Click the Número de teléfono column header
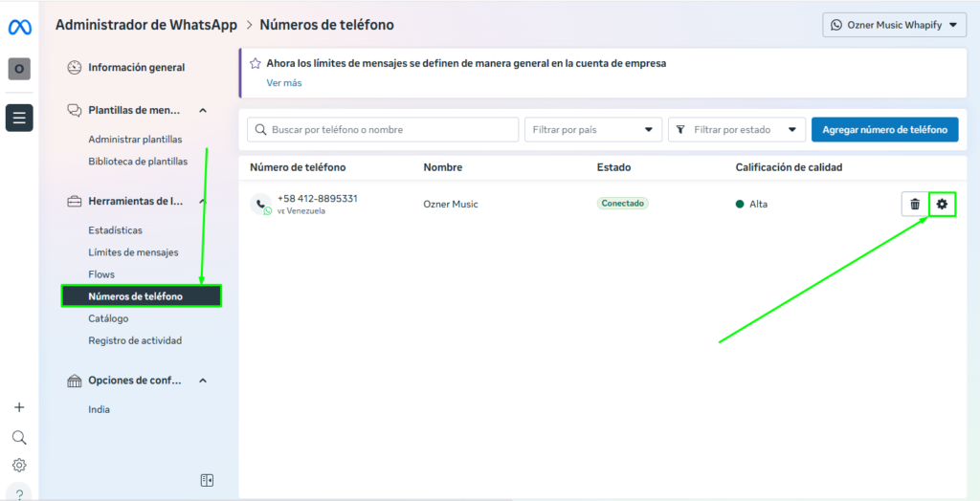This screenshot has height=501, width=980. (298, 167)
